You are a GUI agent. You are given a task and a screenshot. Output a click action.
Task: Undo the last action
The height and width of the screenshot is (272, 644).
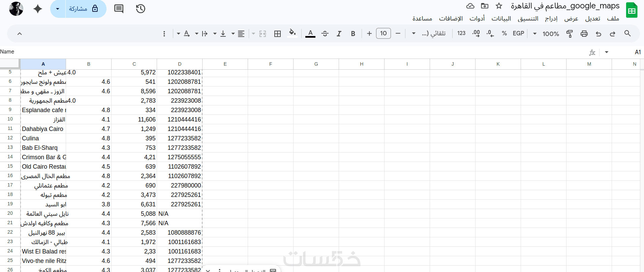tap(599, 33)
